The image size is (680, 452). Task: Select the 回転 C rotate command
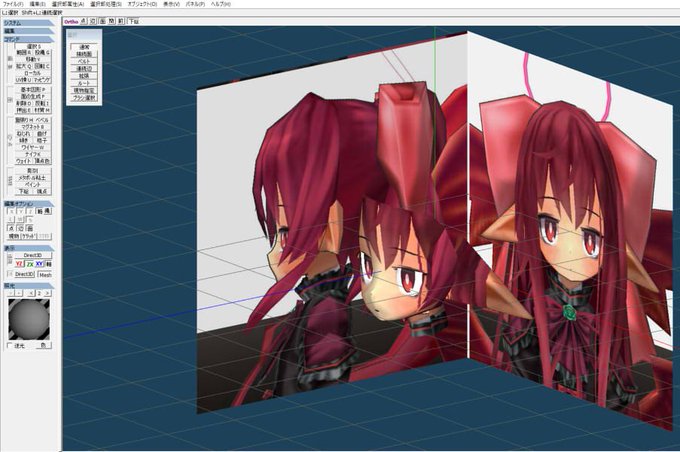coord(42,66)
